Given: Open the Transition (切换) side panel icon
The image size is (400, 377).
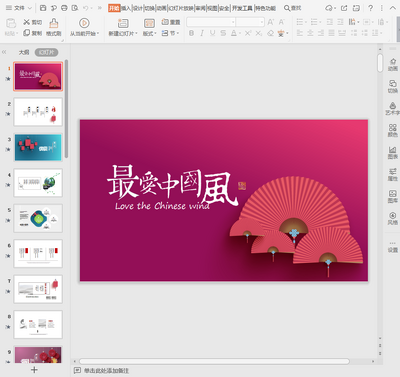Looking at the screenshot, I should coord(393,86).
